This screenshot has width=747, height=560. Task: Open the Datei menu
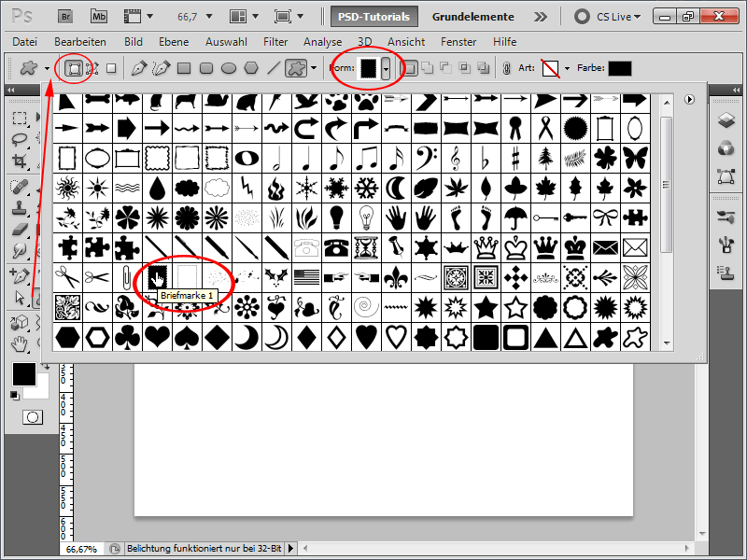click(x=25, y=42)
